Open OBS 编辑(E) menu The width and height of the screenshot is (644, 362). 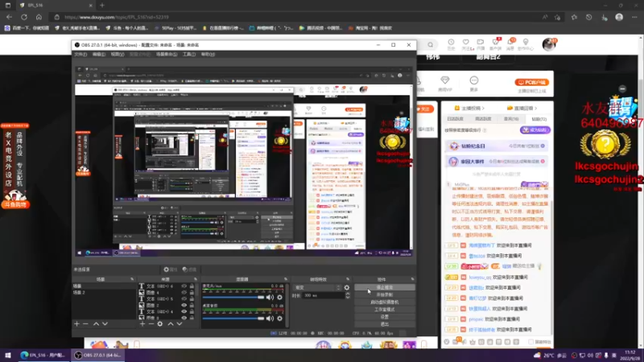98,54
